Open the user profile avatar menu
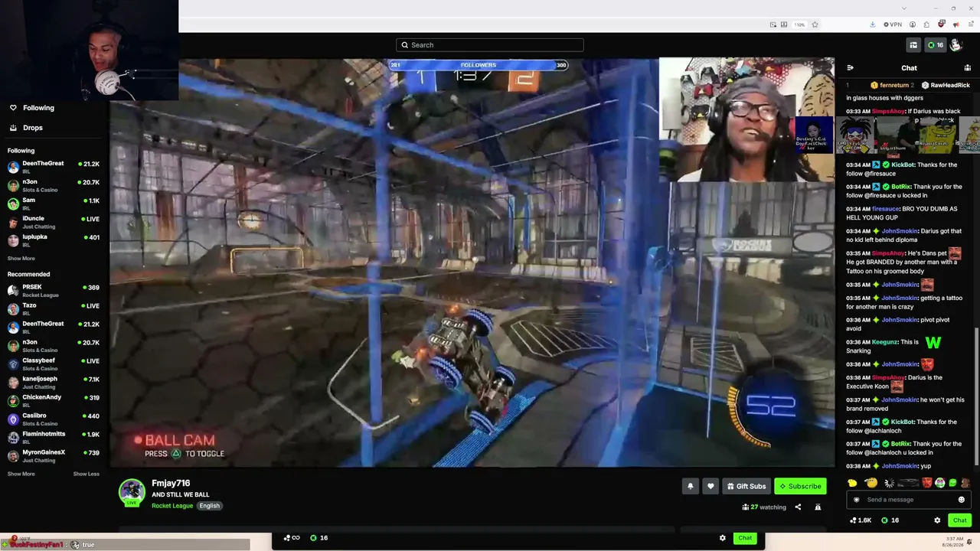Screen dimensions: 980x551 coord(955,45)
